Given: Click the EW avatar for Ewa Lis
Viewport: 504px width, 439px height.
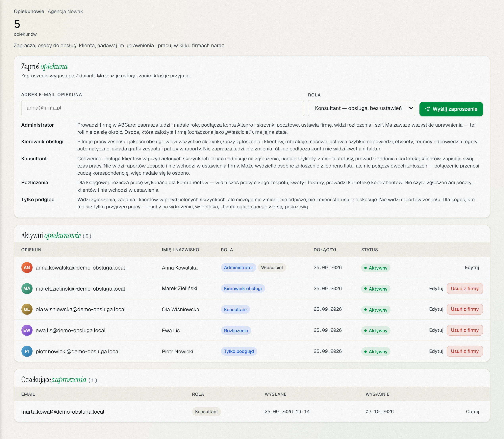Looking at the screenshot, I should (27, 330).
